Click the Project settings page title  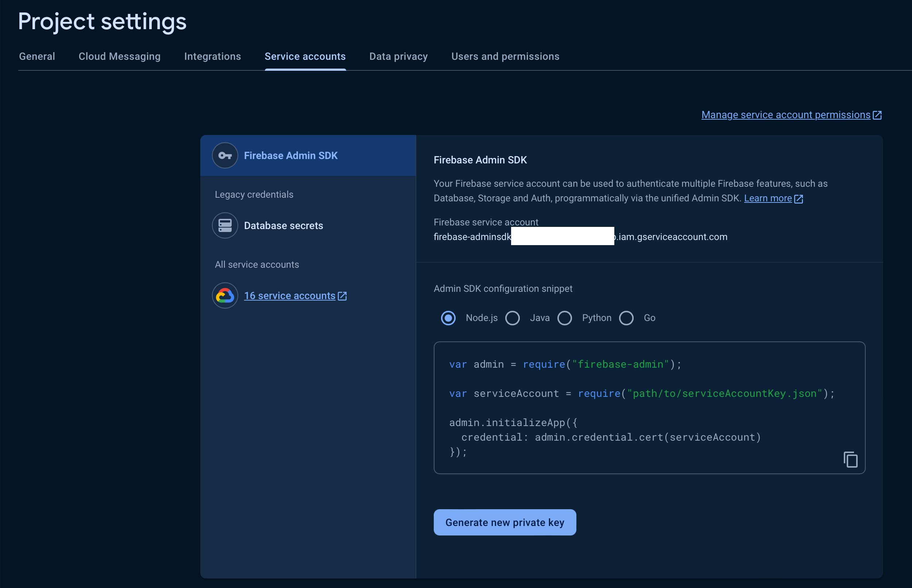pyautogui.click(x=102, y=22)
